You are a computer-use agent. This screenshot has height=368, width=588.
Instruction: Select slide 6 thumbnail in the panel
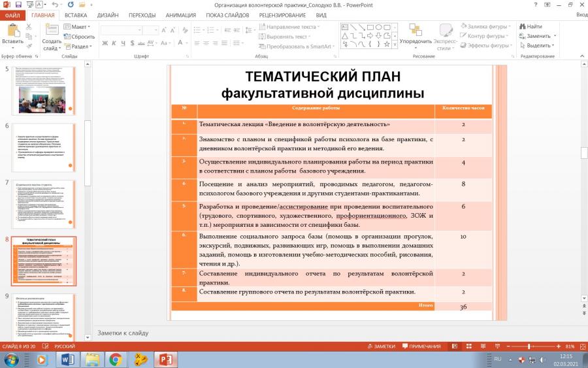(44, 148)
